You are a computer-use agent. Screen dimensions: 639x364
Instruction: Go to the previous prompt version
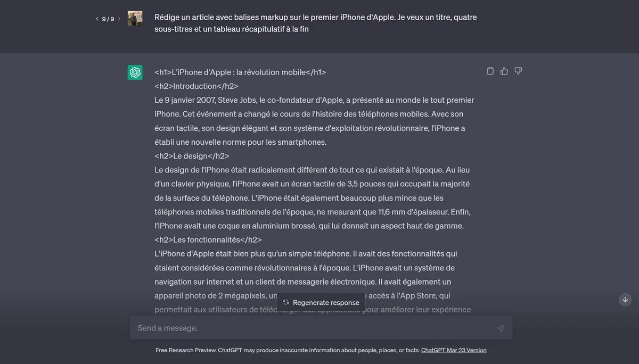pyautogui.click(x=97, y=19)
